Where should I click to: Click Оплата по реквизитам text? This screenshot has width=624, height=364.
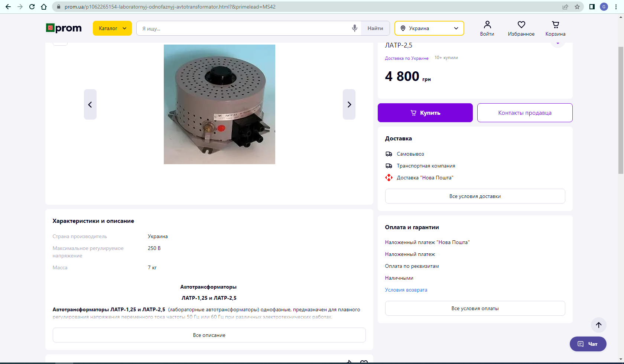point(412,266)
